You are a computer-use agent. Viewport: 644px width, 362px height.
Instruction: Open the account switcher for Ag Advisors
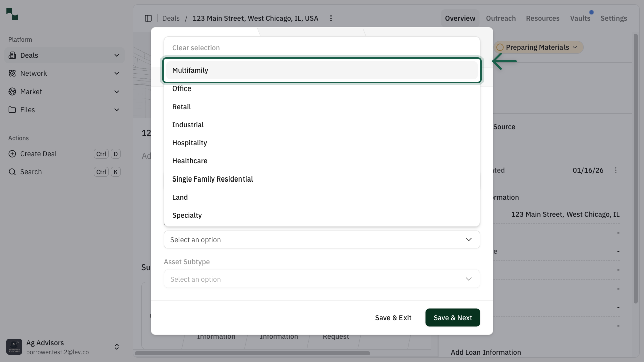[117, 346]
